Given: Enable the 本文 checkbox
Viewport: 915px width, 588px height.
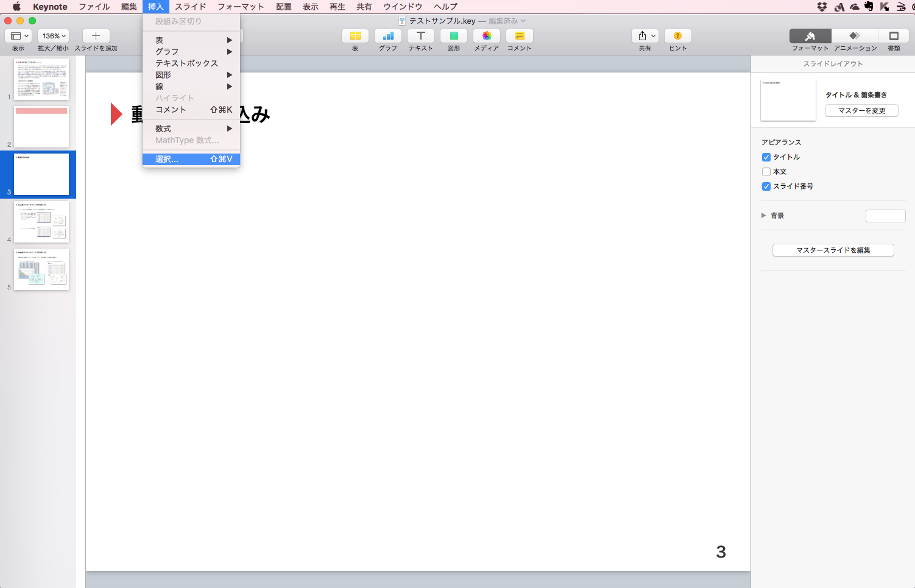Looking at the screenshot, I should (x=766, y=172).
